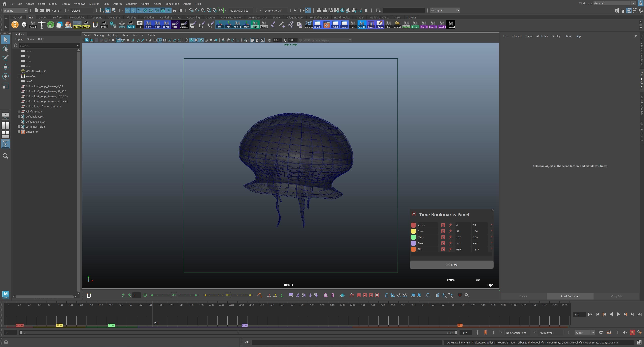Image resolution: width=644 pixels, height=347 pixels.
Task: Click the save scene icon in status line
Action: (x=48, y=11)
